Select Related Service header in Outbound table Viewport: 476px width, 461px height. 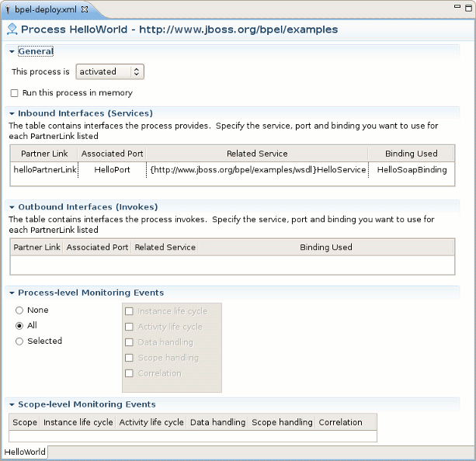(x=165, y=248)
